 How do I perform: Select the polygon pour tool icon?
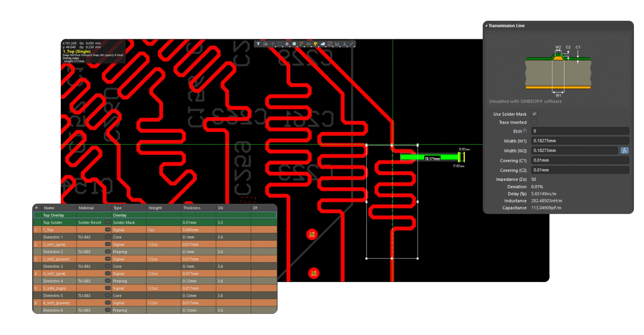click(323, 44)
